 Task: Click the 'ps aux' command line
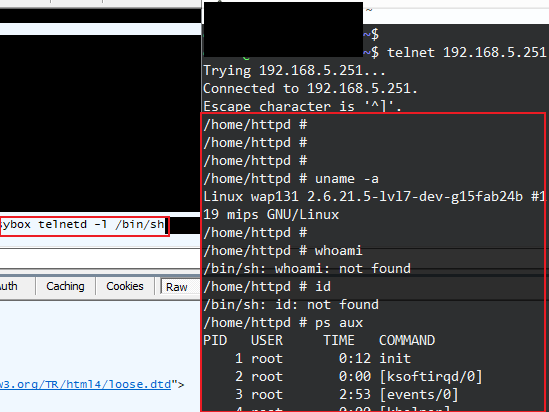(283, 323)
